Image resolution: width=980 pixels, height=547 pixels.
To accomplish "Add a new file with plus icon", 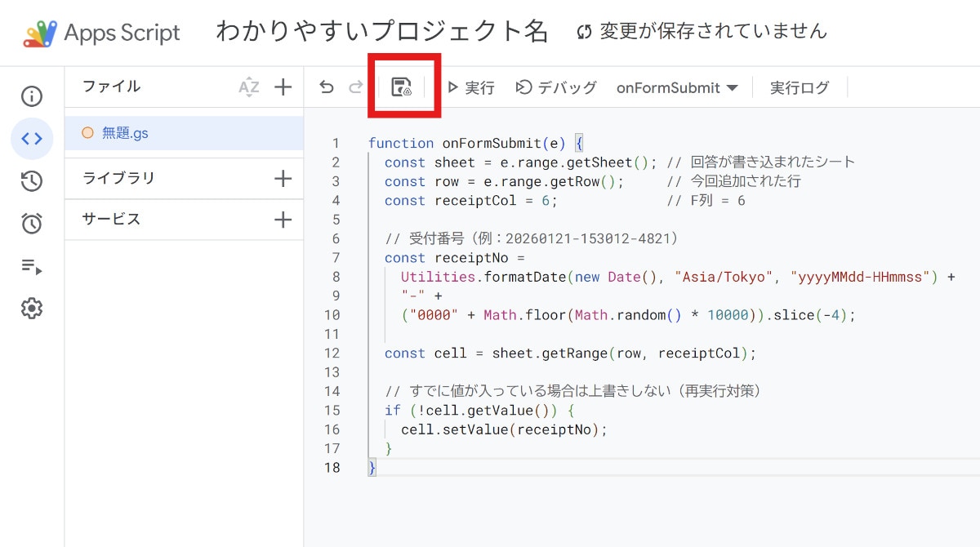I will (283, 87).
